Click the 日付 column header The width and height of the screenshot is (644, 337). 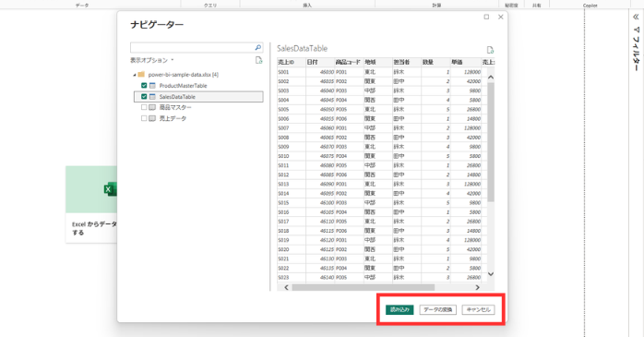coord(320,62)
